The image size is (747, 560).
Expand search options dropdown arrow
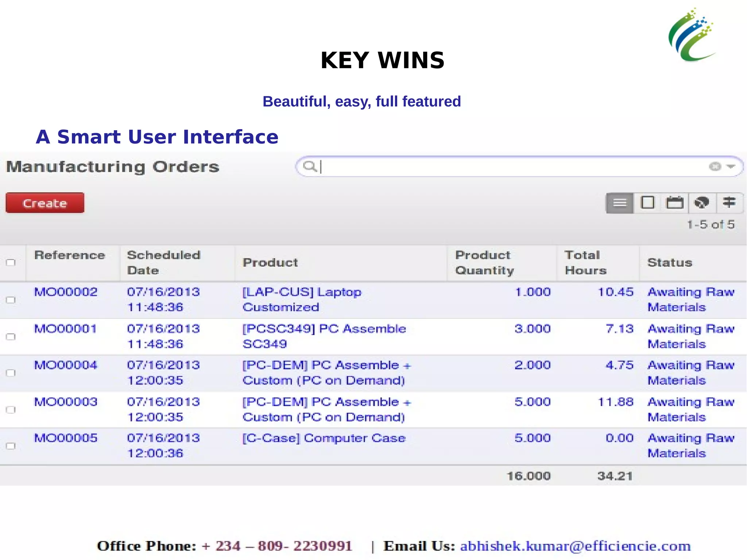[730, 166]
